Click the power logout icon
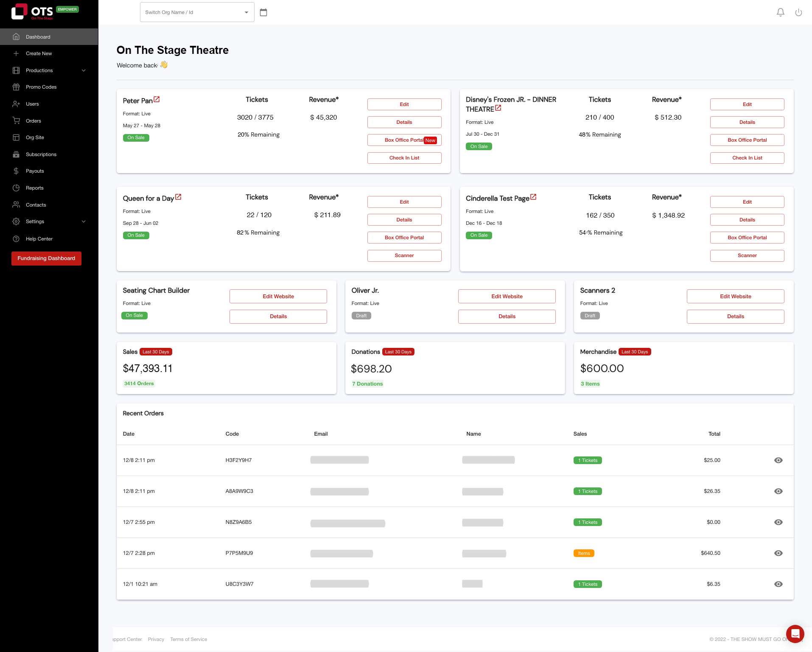812x652 pixels. (x=799, y=12)
